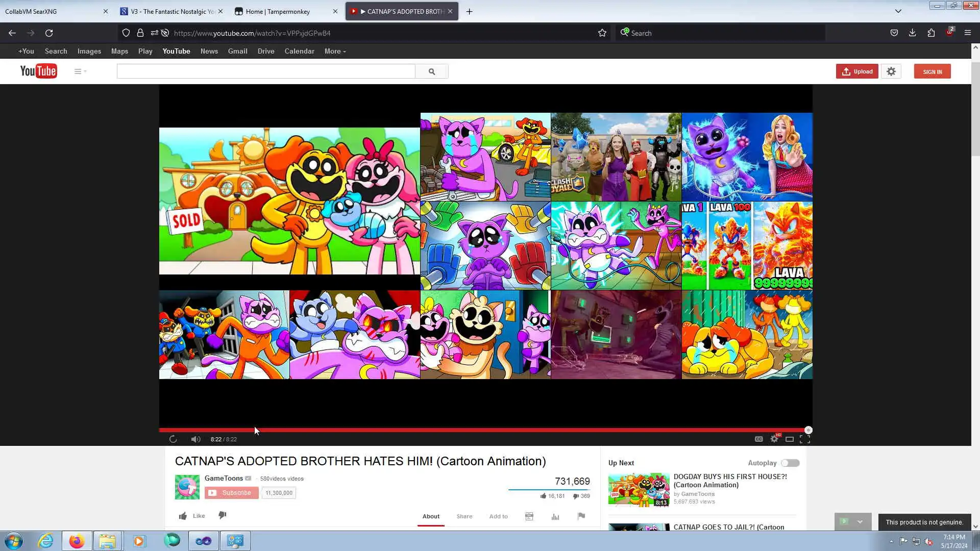980x551 pixels.
Task: Open the player settings gear icon
Action: tap(774, 439)
